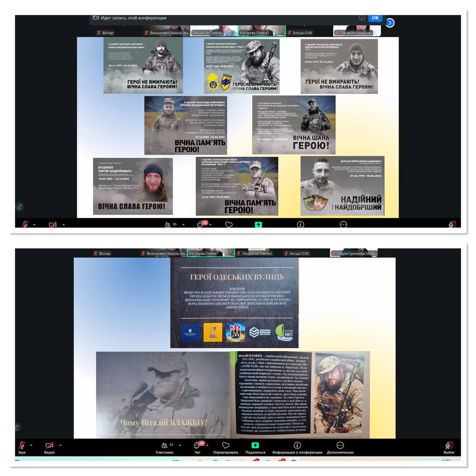This screenshot has height=476, width=476.
Task: Click the blue arrow to show more participants
Action: point(390,23)
